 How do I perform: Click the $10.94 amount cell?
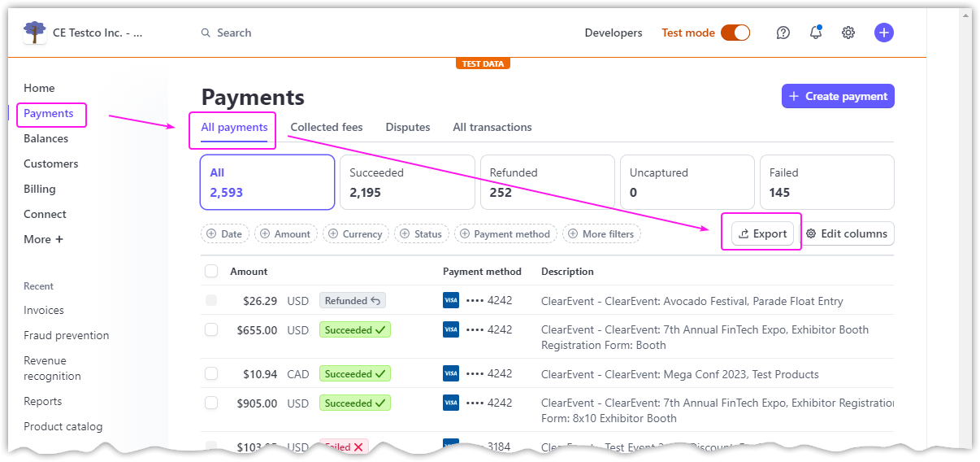pos(260,374)
